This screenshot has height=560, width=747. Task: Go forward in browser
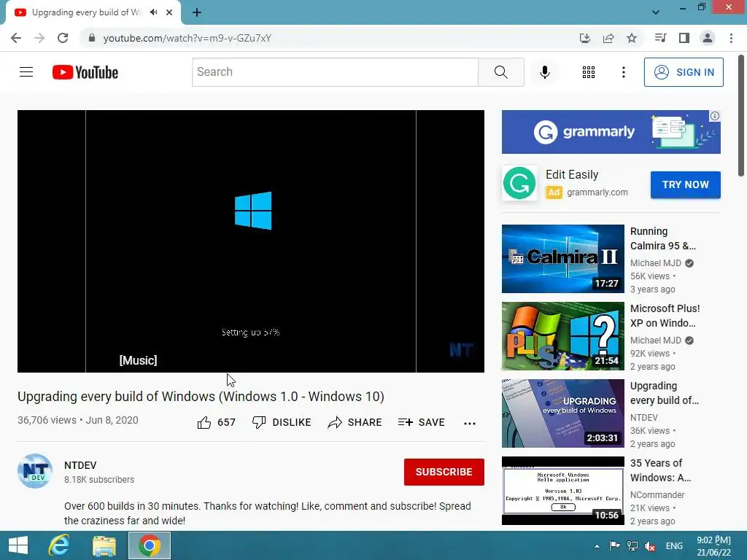click(39, 38)
